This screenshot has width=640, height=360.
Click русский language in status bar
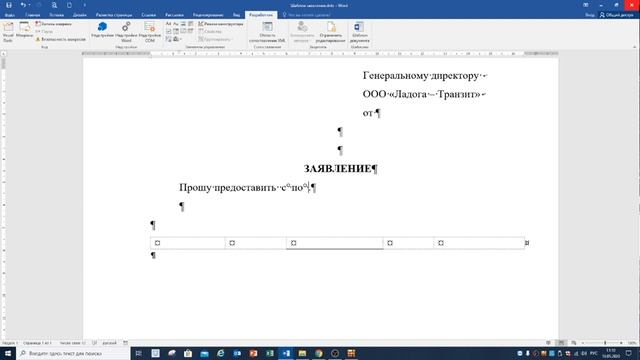[109, 343]
